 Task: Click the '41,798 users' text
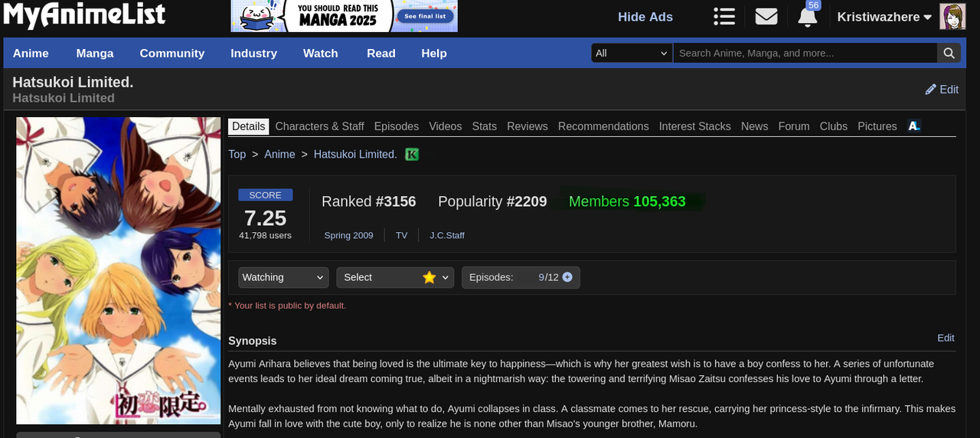pyautogui.click(x=265, y=235)
